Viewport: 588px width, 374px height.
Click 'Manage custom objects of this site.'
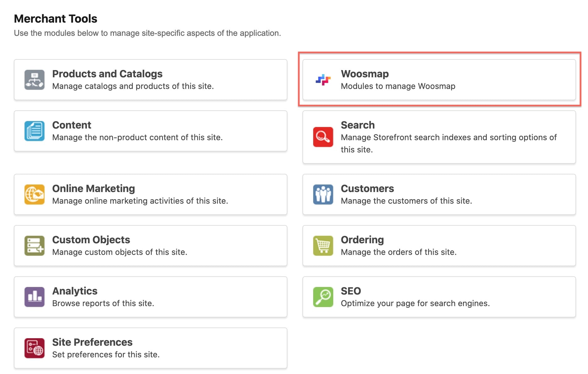pyautogui.click(x=120, y=252)
